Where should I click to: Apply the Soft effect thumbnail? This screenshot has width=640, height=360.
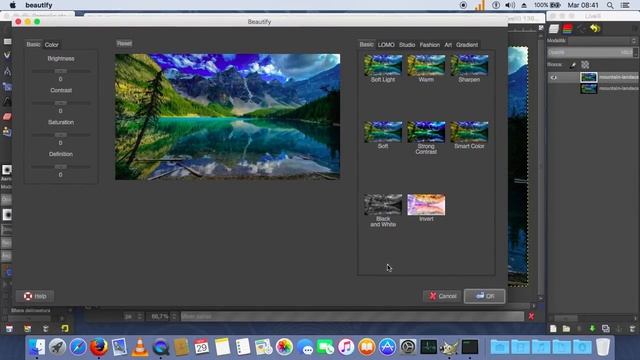(383, 132)
